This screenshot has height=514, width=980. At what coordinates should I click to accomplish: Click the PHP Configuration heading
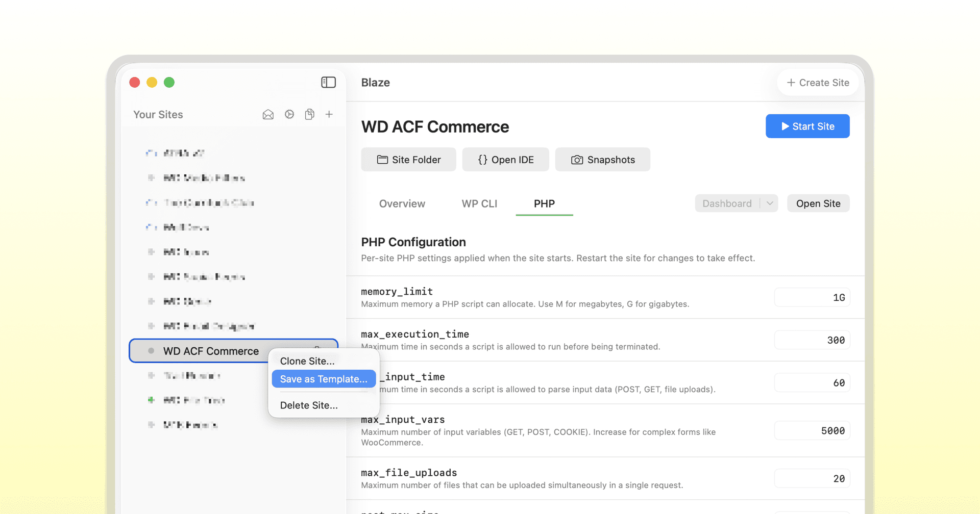coord(413,242)
